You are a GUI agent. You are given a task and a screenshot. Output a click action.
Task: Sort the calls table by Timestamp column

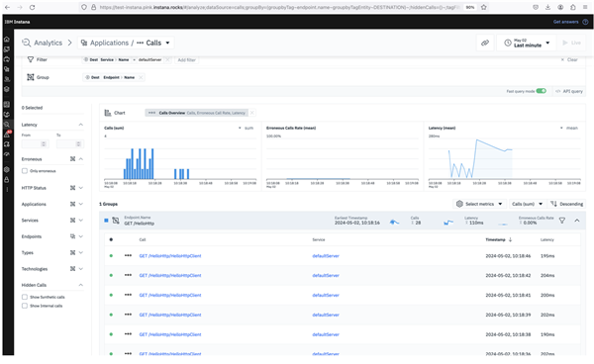[499, 239]
